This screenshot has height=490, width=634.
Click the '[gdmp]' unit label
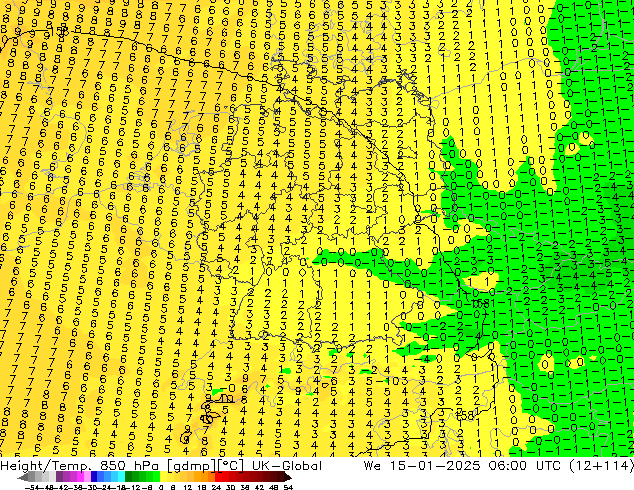(x=191, y=466)
